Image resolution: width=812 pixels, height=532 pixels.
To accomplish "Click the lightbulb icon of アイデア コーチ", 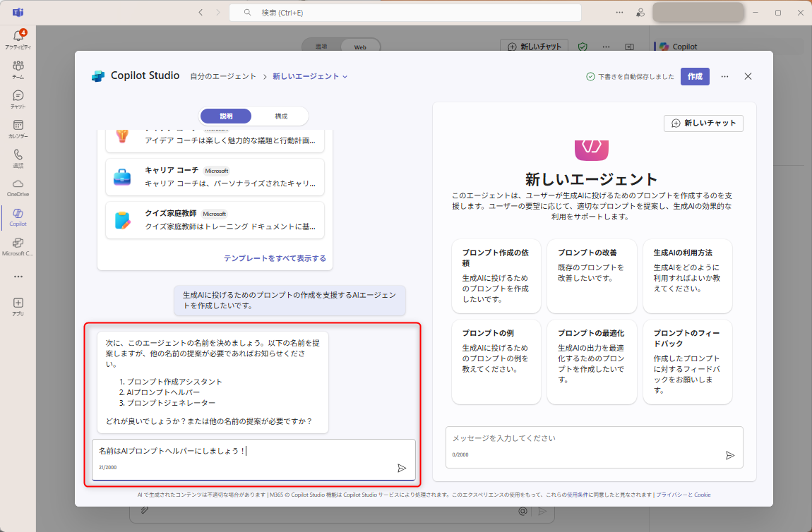I will (122, 135).
